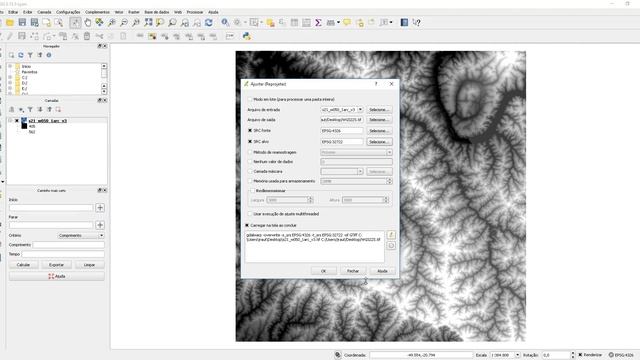Open the Método de reamostragem combo box
The height and width of the screenshot is (360, 640).
356,152
